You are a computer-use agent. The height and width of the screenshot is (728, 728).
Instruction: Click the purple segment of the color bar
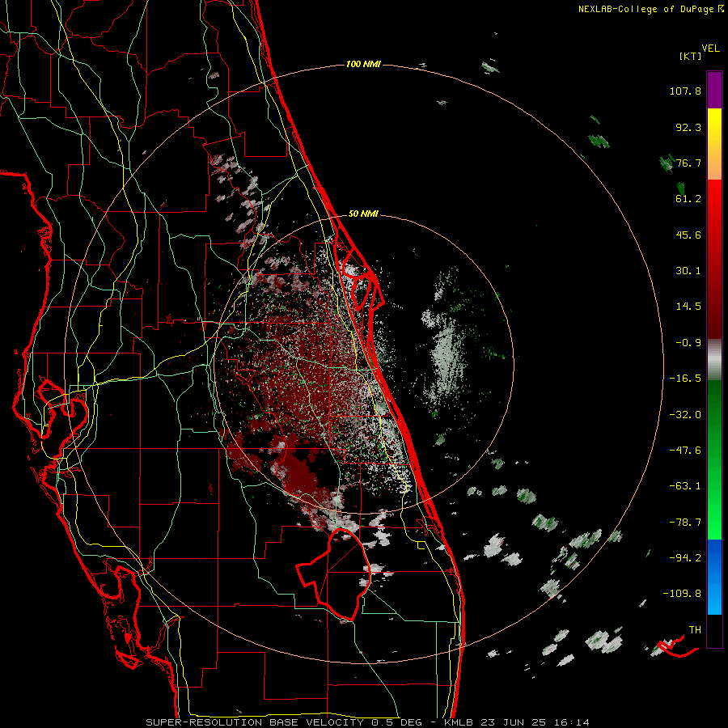click(714, 90)
